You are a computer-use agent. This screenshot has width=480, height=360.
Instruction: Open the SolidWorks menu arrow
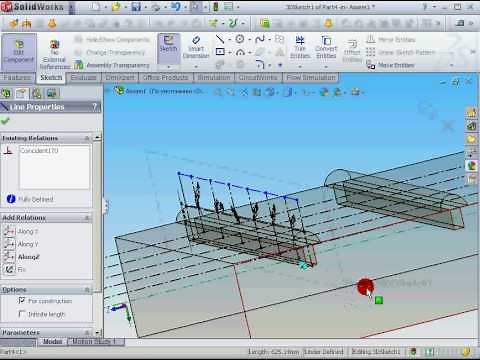point(72,7)
